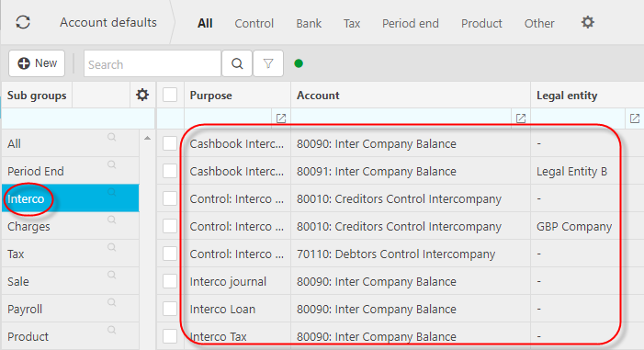Image resolution: width=644 pixels, height=350 pixels.
Task: Click magnifier icon in Sale row
Action: tap(112, 275)
